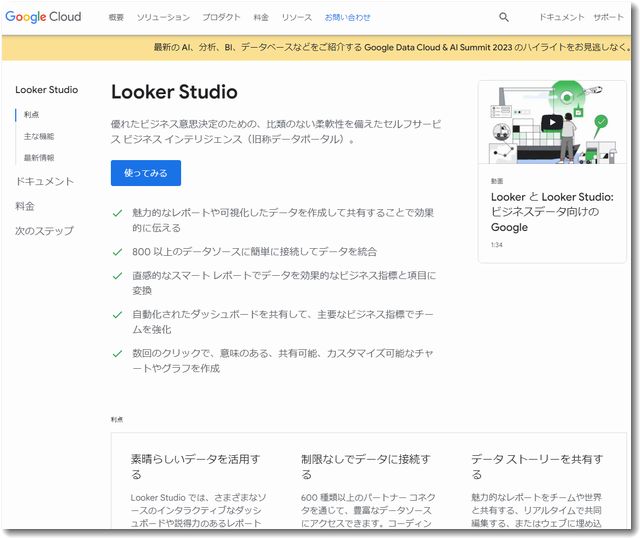Click card heading 素晴らしいデータを活用する
The image size is (640, 538).
pos(195,467)
